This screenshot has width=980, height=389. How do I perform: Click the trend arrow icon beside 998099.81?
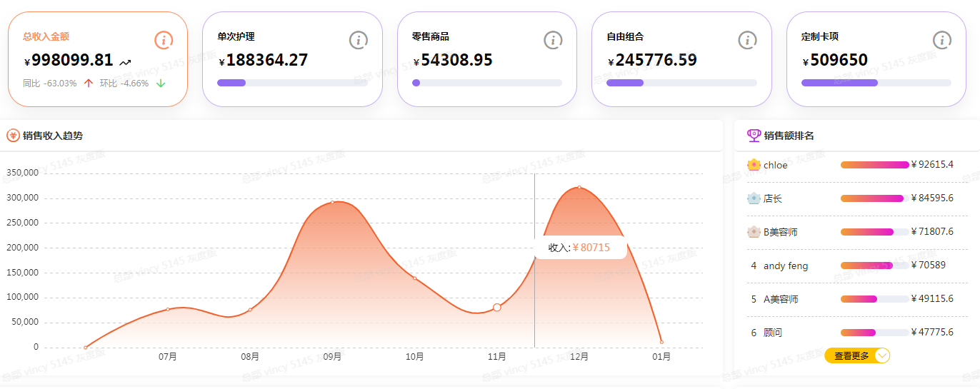[x=126, y=63]
